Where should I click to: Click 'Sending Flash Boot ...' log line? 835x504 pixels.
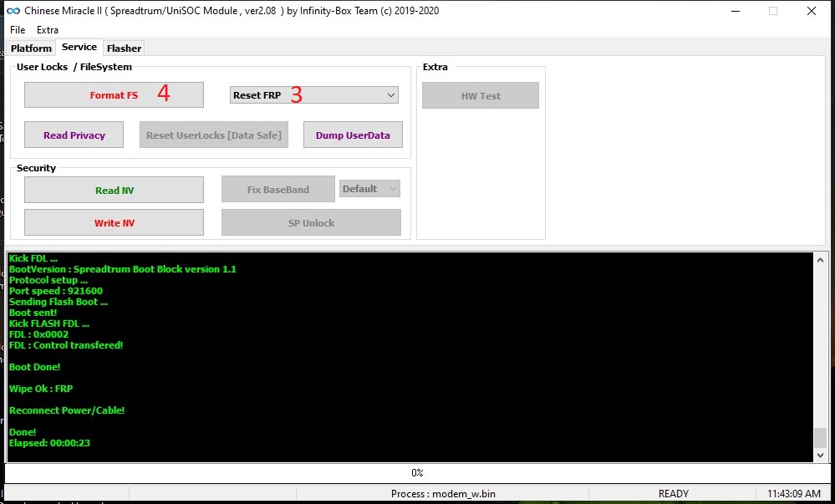pos(59,302)
